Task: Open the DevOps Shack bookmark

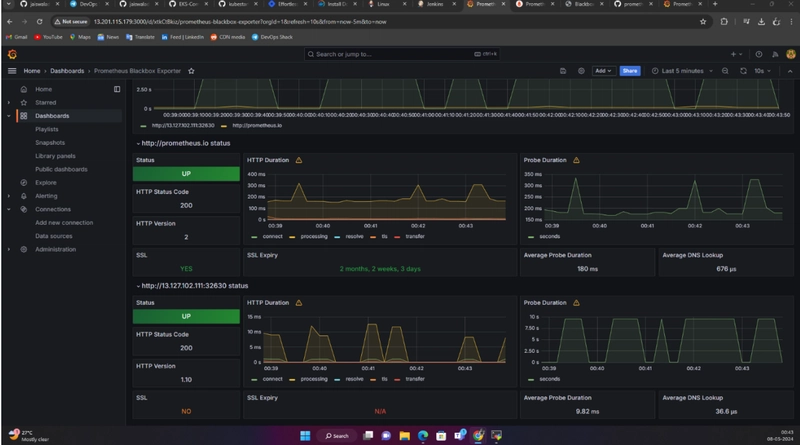Action: pos(272,37)
